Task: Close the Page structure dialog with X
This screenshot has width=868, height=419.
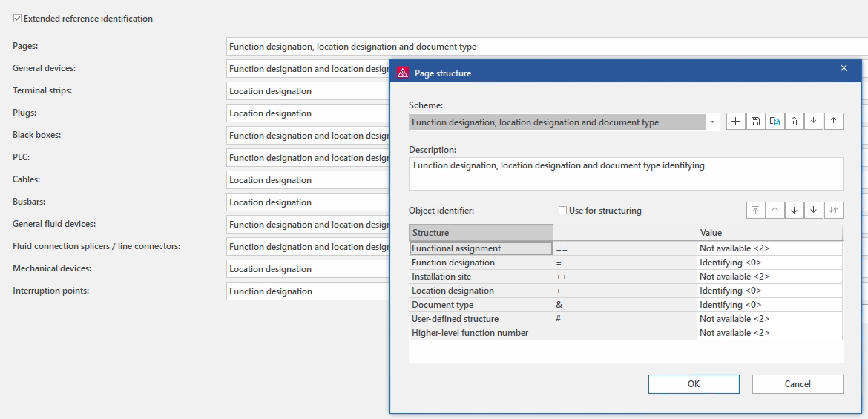Action: (x=844, y=68)
